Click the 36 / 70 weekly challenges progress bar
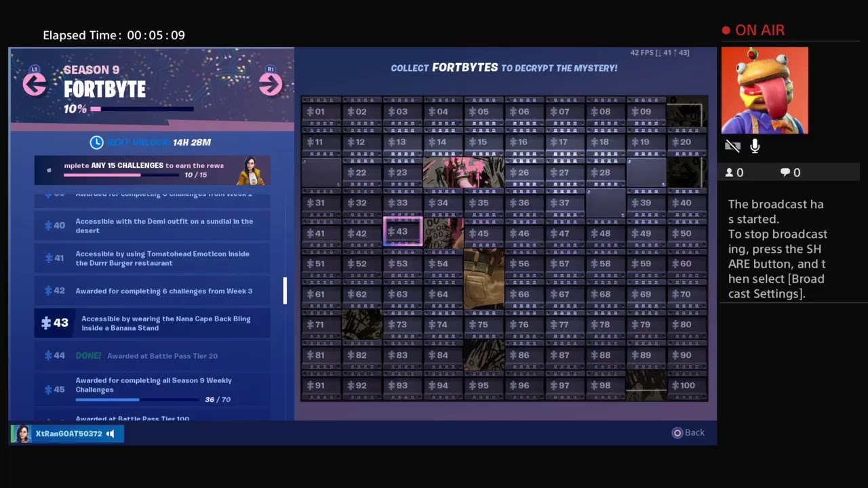 (138, 399)
